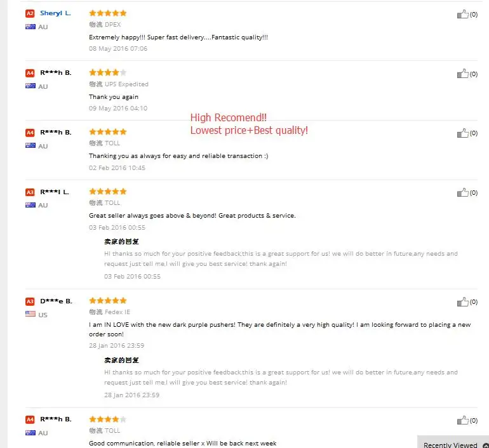Like the "Thank you again" review
The height and width of the screenshot is (448, 489).
(x=462, y=74)
